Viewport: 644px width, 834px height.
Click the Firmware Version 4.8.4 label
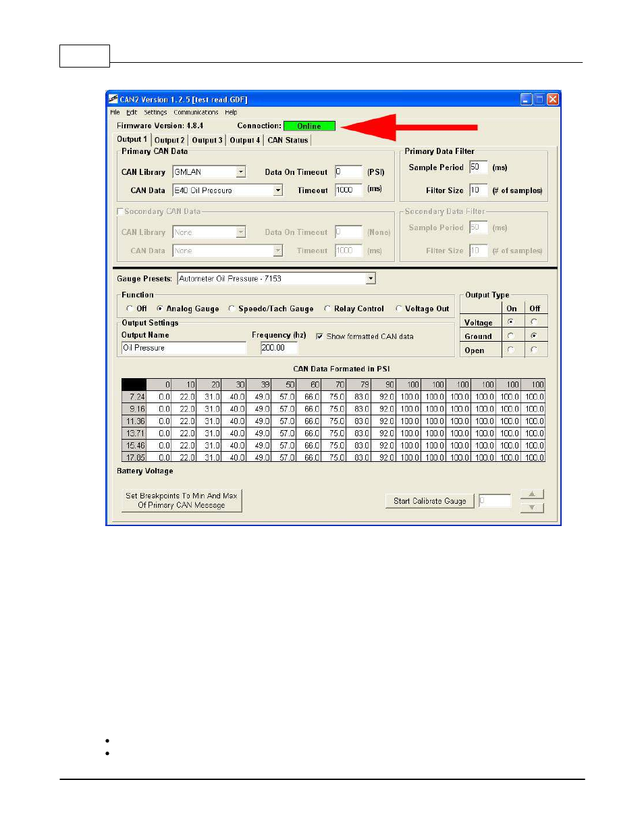160,126
